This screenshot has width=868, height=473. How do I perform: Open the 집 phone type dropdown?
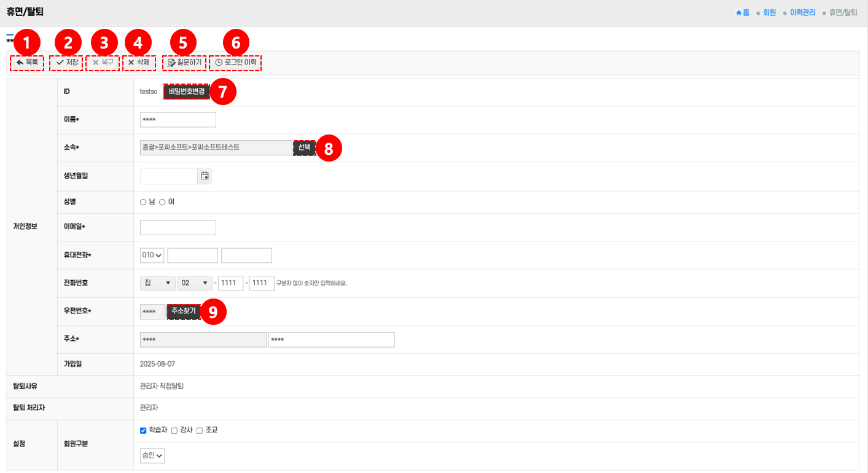pos(158,283)
